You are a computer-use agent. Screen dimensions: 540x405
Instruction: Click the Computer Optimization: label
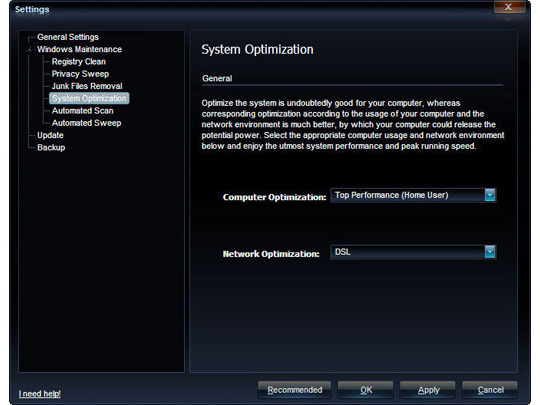point(274,197)
